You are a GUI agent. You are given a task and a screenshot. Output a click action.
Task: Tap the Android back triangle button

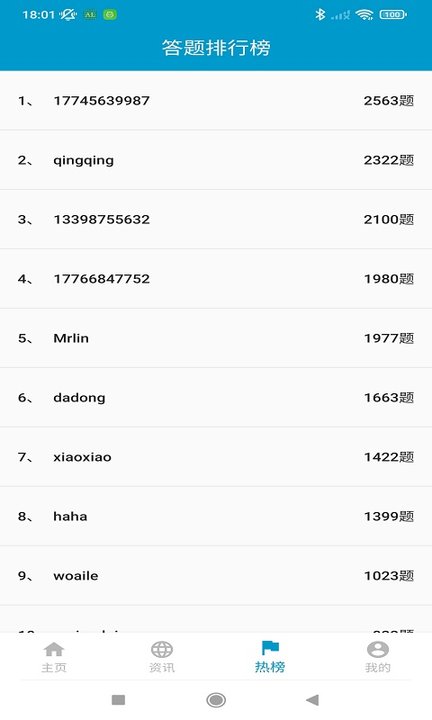click(312, 700)
